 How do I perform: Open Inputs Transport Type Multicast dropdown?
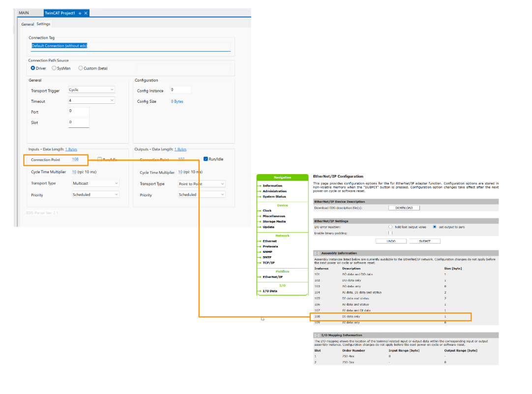[95, 183]
